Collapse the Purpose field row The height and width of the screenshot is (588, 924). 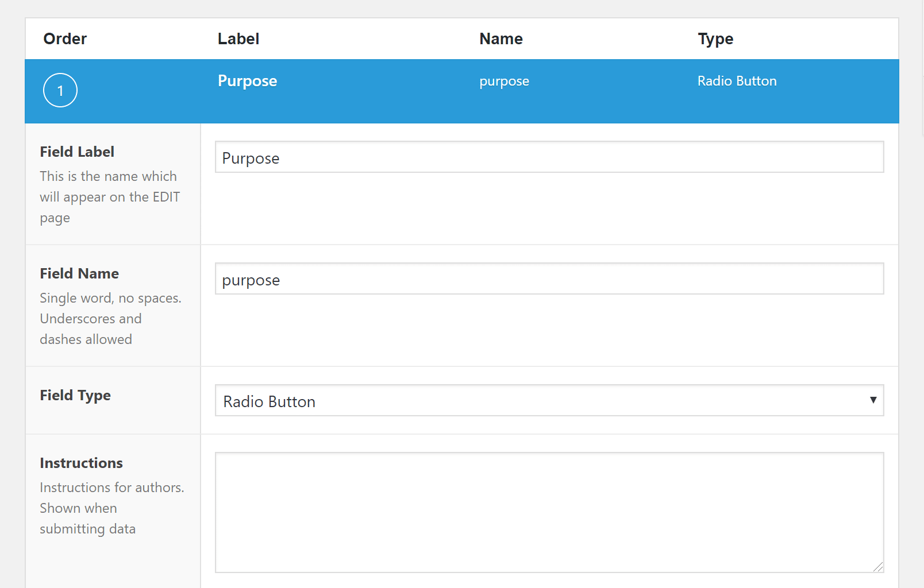pos(460,91)
